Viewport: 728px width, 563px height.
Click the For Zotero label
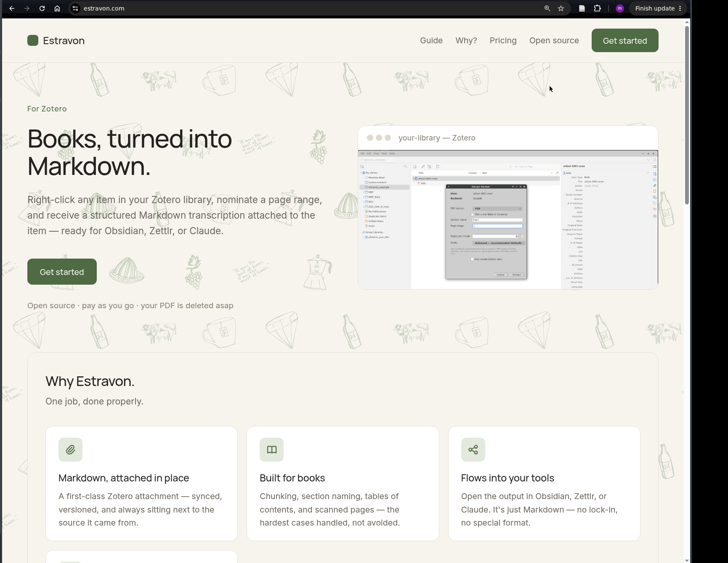[47, 109]
